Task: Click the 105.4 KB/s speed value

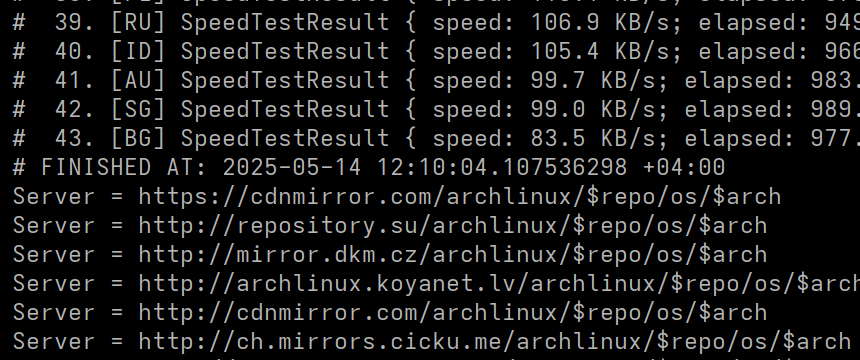Action: click(x=600, y=52)
